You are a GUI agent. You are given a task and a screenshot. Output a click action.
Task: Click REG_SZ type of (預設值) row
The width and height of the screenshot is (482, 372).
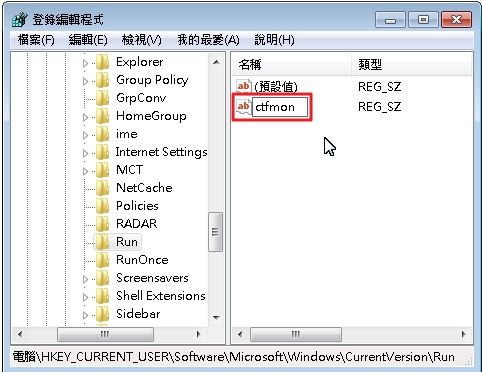379,87
